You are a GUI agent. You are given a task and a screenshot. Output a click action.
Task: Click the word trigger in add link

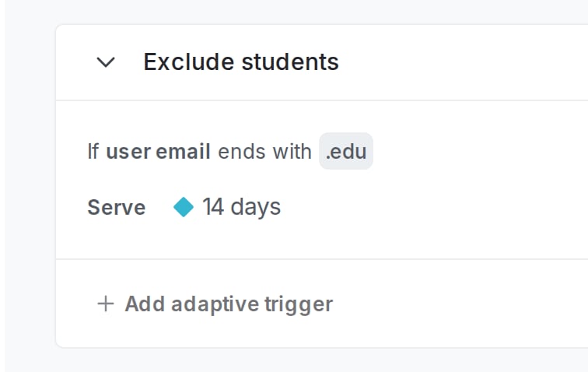[x=299, y=304]
